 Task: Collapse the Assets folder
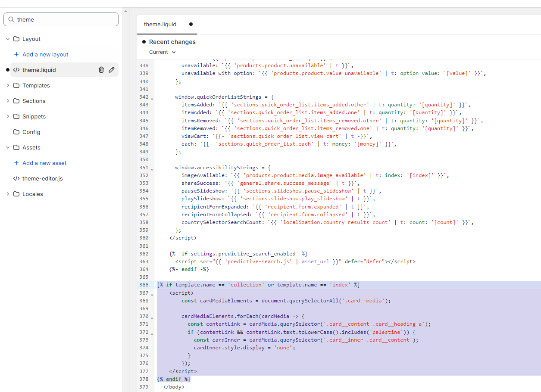(x=8, y=147)
